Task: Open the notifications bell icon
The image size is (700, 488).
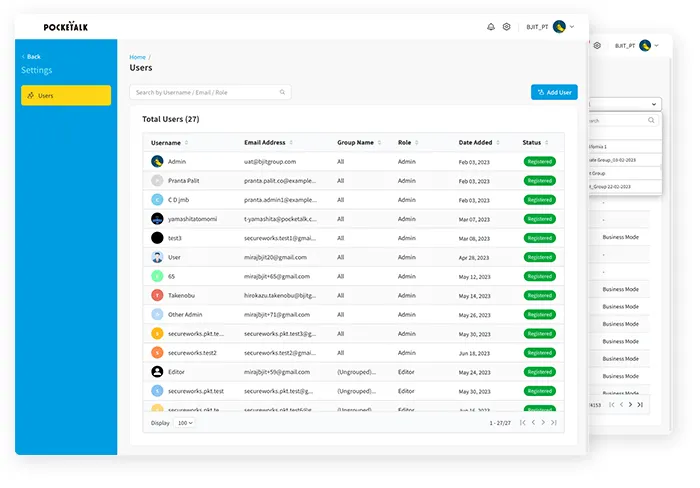Action: click(490, 27)
